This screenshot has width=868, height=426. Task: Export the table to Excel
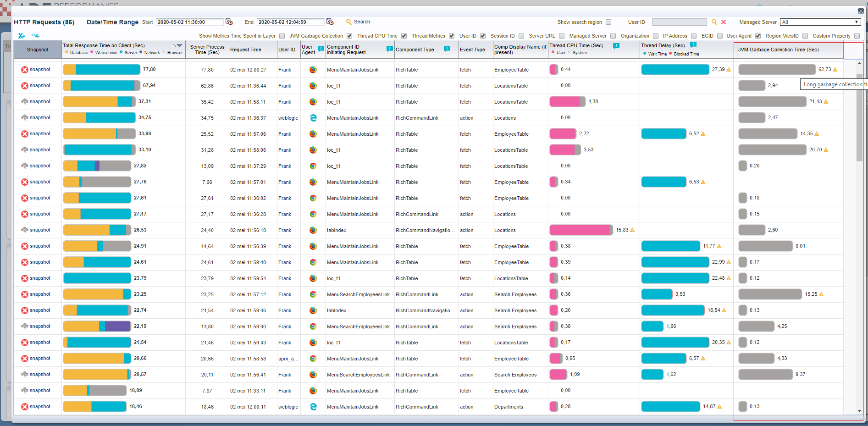click(x=22, y=35)
